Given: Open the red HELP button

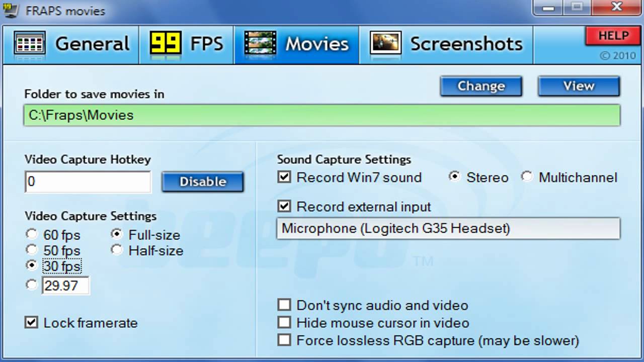Looking at the screenshot, I should (x=613, y=36).
